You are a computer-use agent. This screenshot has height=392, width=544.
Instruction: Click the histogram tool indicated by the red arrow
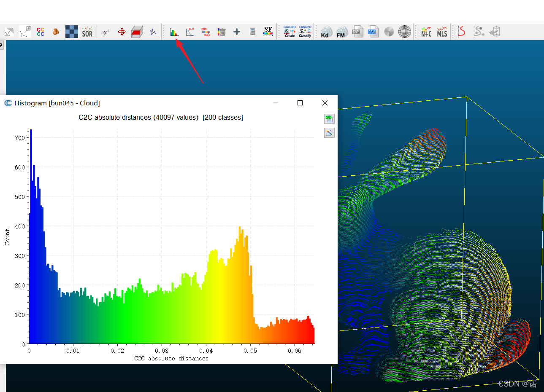(174, 31)
